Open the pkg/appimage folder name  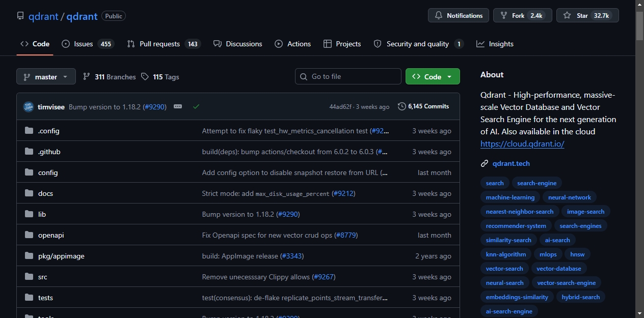point(61,256)
